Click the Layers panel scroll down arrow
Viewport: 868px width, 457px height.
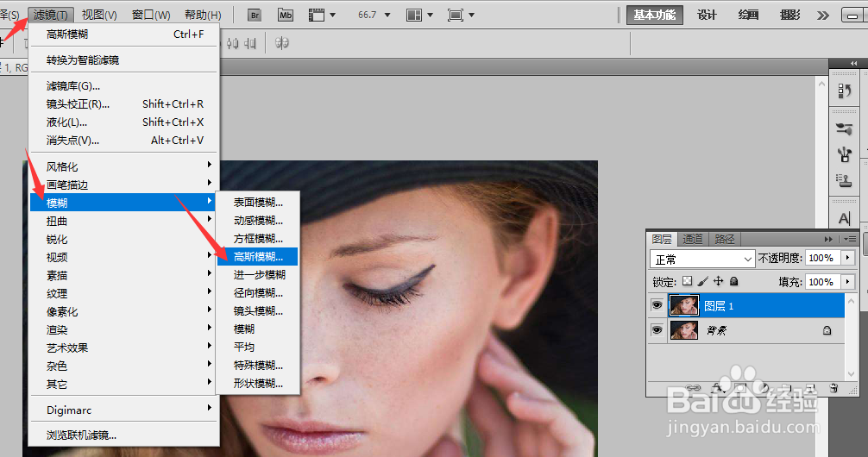coord(852,374)
